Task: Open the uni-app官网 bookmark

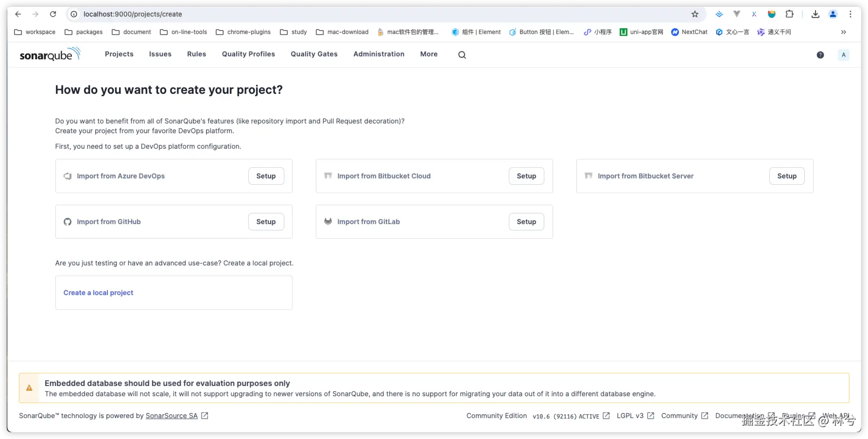Action: click(642, 32)
